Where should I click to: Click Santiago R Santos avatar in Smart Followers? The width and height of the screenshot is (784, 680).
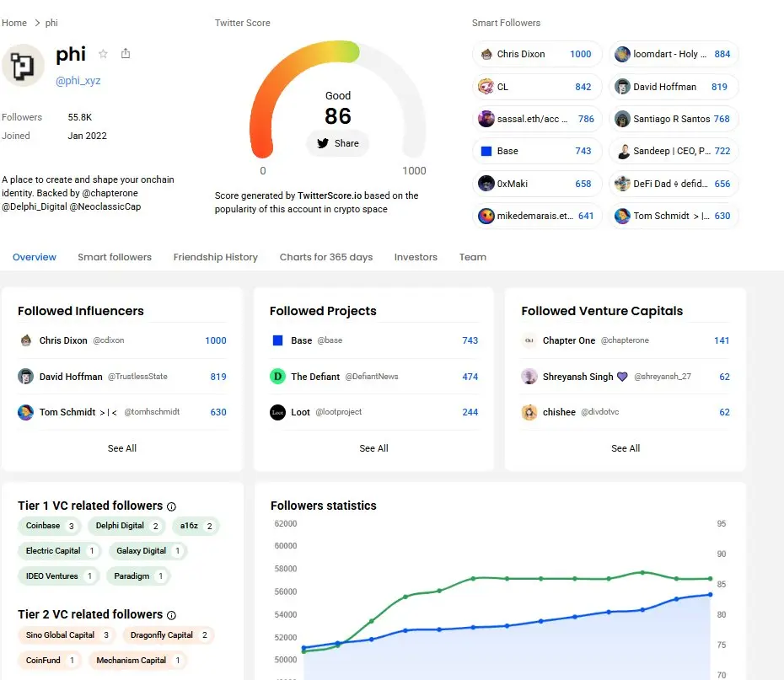(x=622, y=119)
